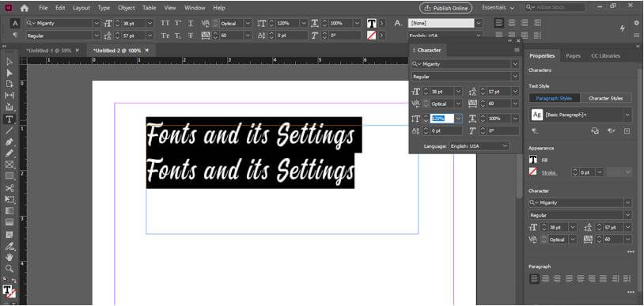
Task: Open Quick Apply lightning icon
Action: 622,28
